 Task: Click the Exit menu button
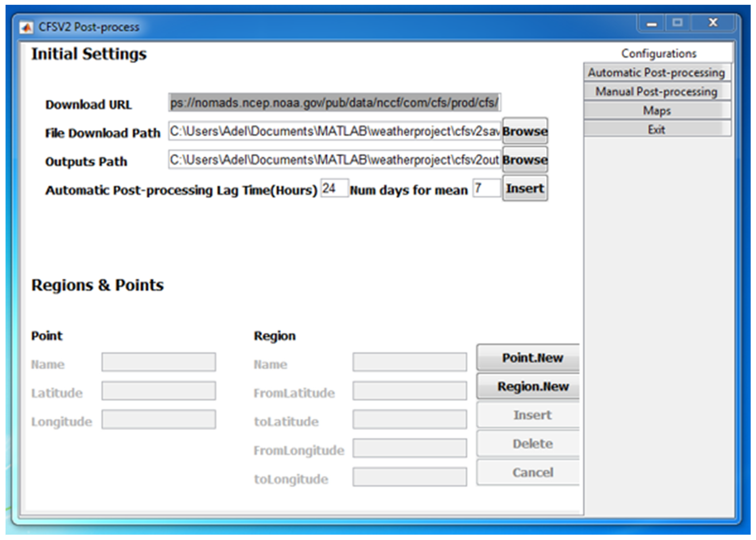(x=657, y=130)
